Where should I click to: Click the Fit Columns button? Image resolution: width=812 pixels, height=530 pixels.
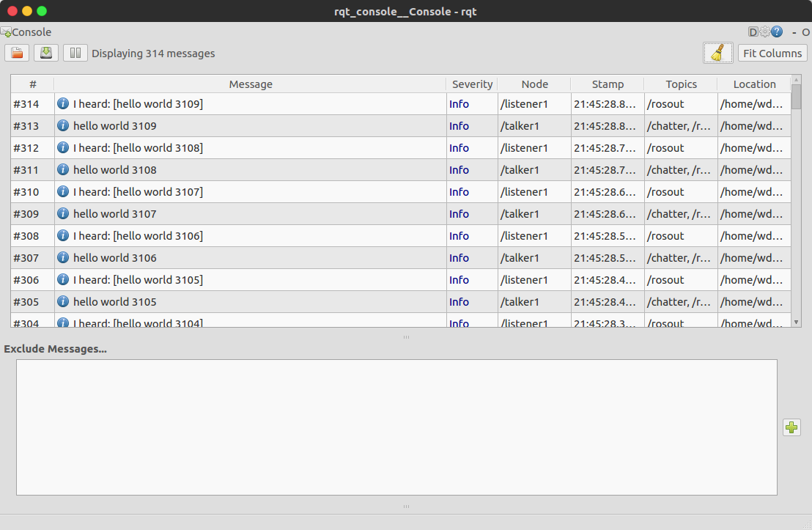tap(772, 54)
